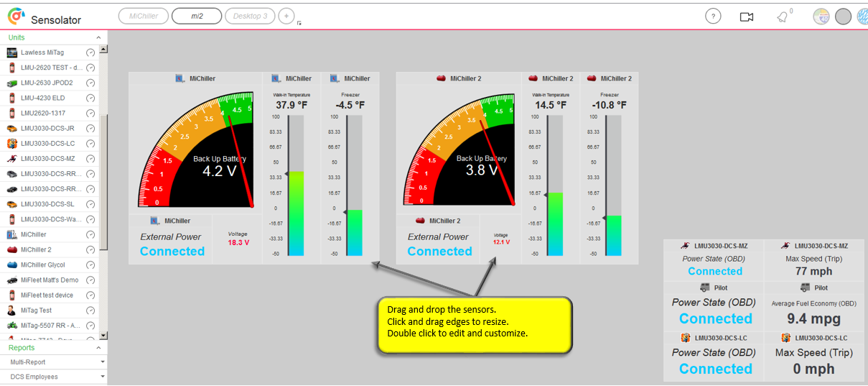Expand the Multi-Report dropdown

pyautogui.click(x=103, y=362)
